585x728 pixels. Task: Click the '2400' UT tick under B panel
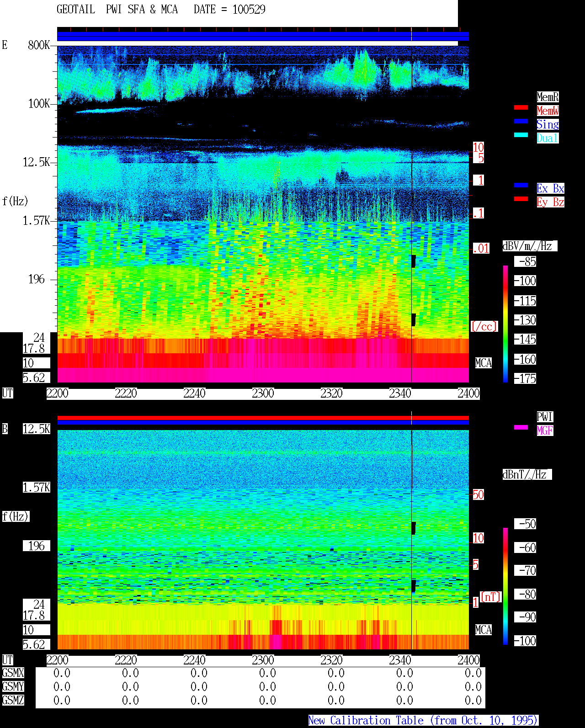pyautogui.click(x=468, y=660)
